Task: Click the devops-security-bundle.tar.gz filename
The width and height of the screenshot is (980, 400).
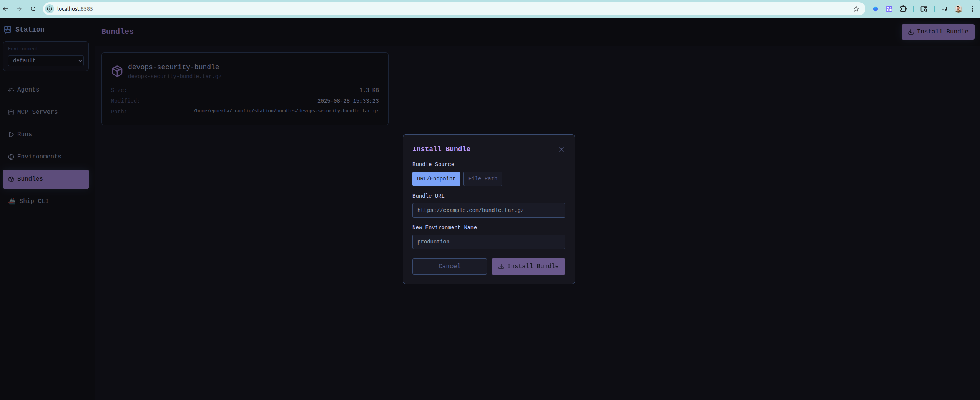Action: coord(174,77)
